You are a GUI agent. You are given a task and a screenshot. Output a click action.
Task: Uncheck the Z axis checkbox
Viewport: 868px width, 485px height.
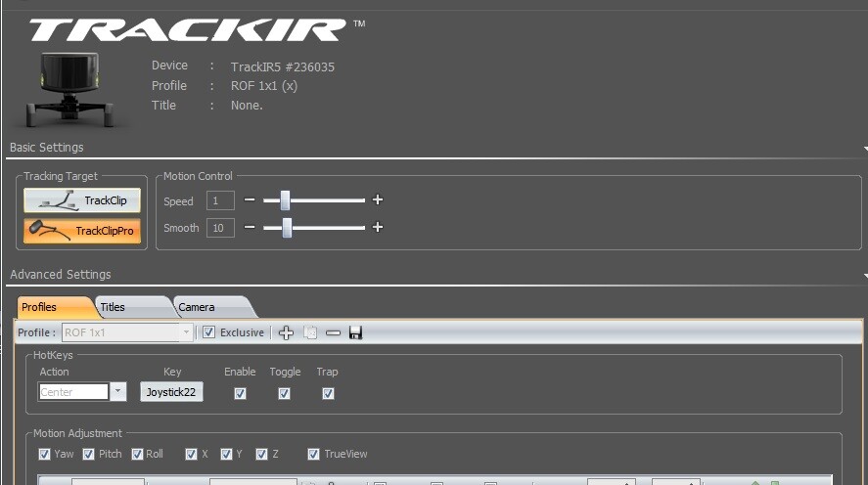tap(262, 454)
